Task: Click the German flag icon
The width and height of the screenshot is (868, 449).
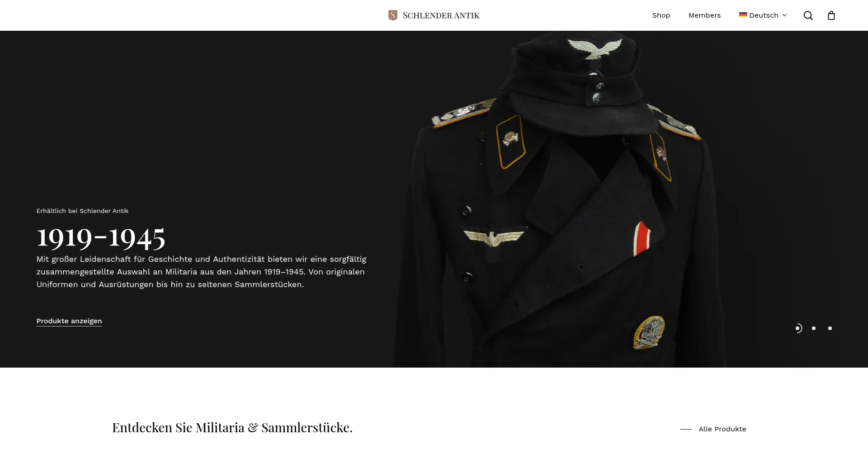Action: [743, 15]
